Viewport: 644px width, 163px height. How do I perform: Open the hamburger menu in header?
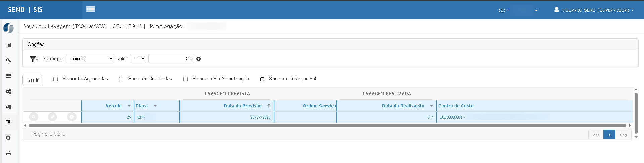click(x=90, y=9)
